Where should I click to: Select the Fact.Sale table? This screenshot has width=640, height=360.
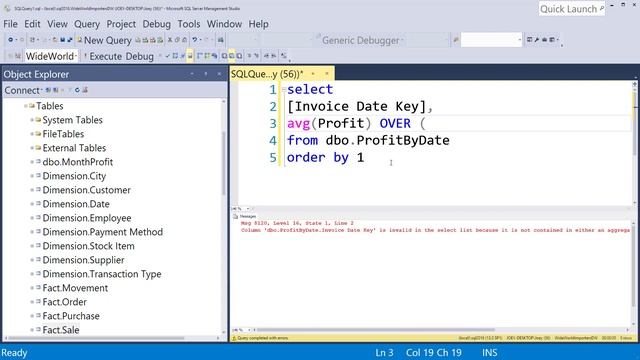coord(61,330)
